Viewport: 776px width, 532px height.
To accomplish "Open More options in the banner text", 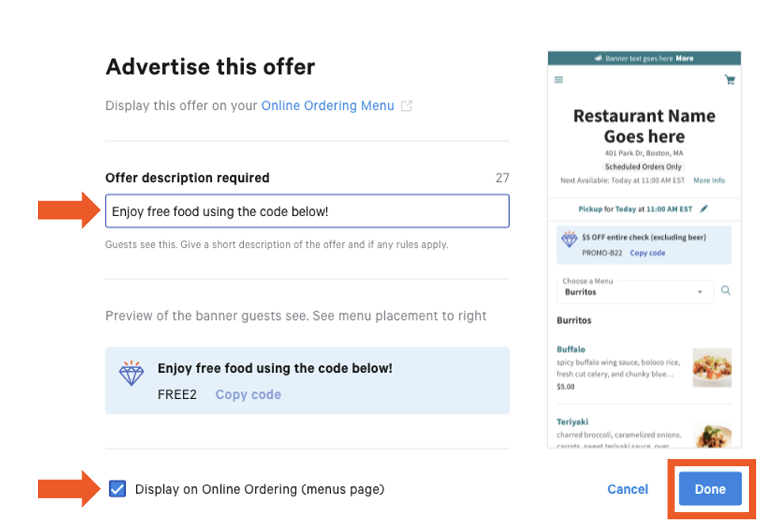I will pos(687,57).
